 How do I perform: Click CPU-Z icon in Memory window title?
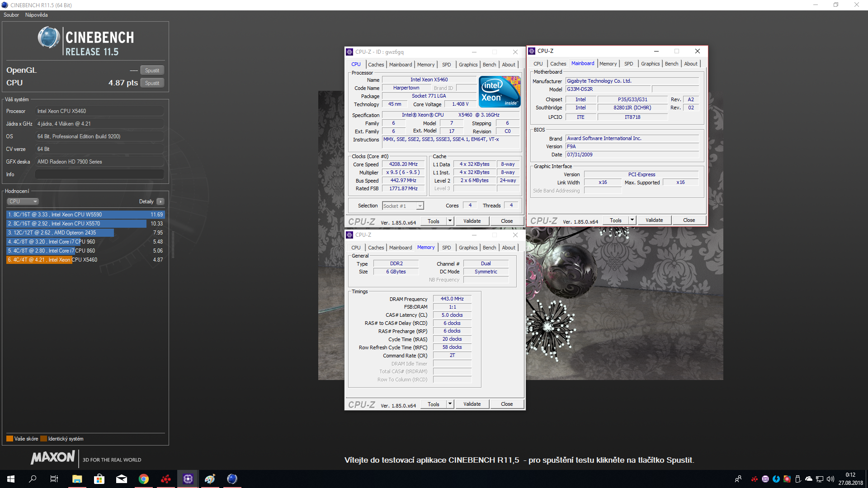349,235
